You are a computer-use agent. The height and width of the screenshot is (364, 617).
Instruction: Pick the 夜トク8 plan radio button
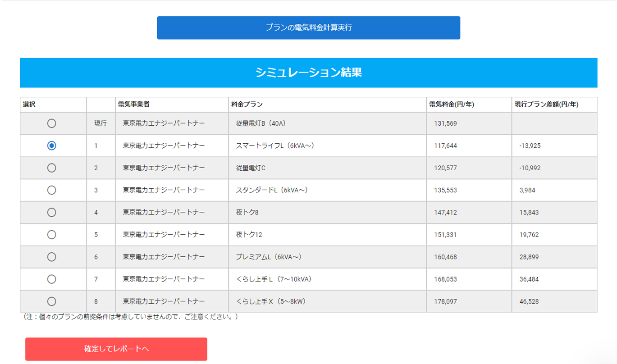pyautogui.click(x=52, y=212)
